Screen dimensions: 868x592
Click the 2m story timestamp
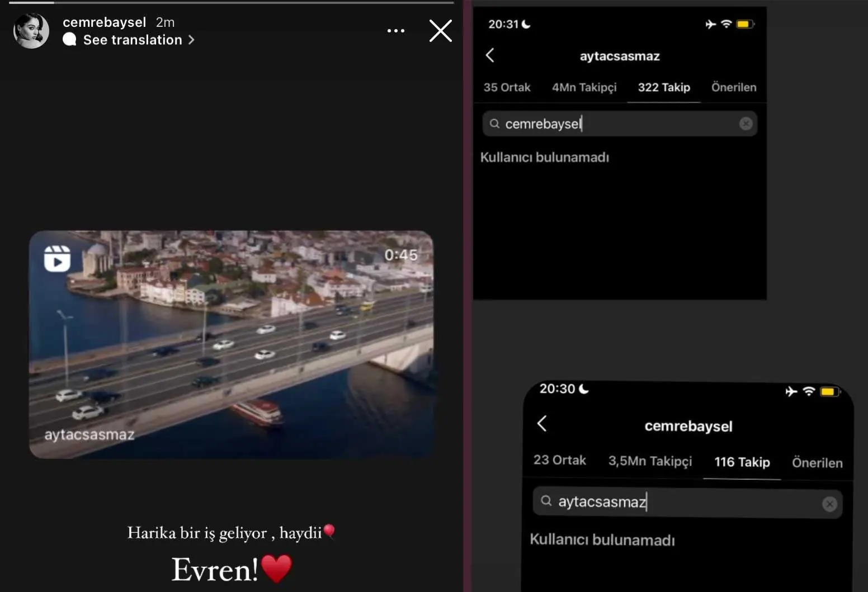[x=165, y=22]
